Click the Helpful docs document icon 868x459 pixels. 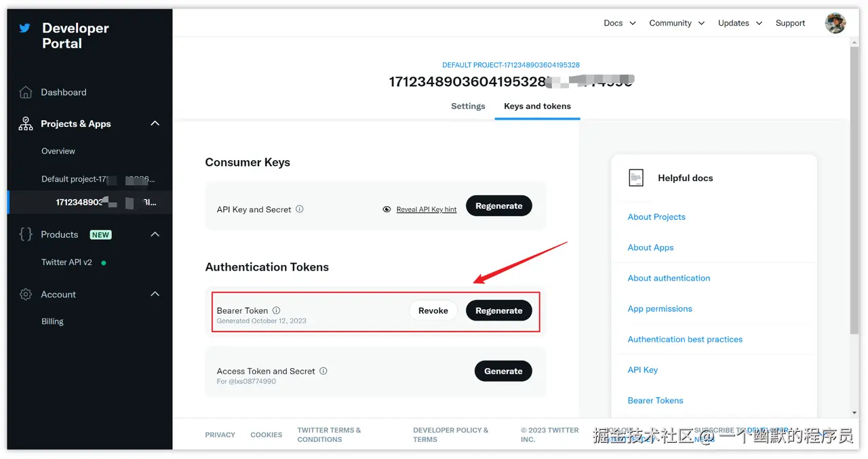click(x=636, y=178)
